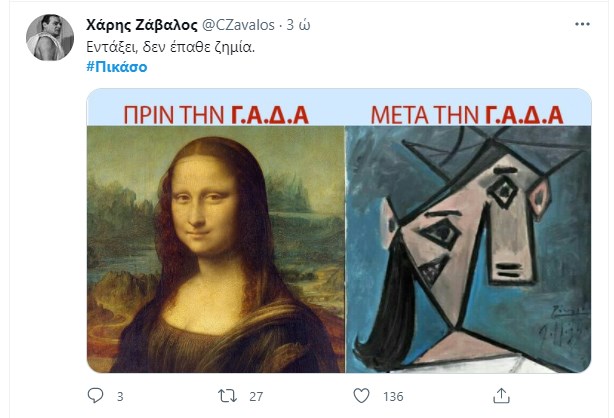Image resolution: width=614 pixels, height=418 pixels.
Task: Open the three-dot more options menu
Action: (582, 24)
